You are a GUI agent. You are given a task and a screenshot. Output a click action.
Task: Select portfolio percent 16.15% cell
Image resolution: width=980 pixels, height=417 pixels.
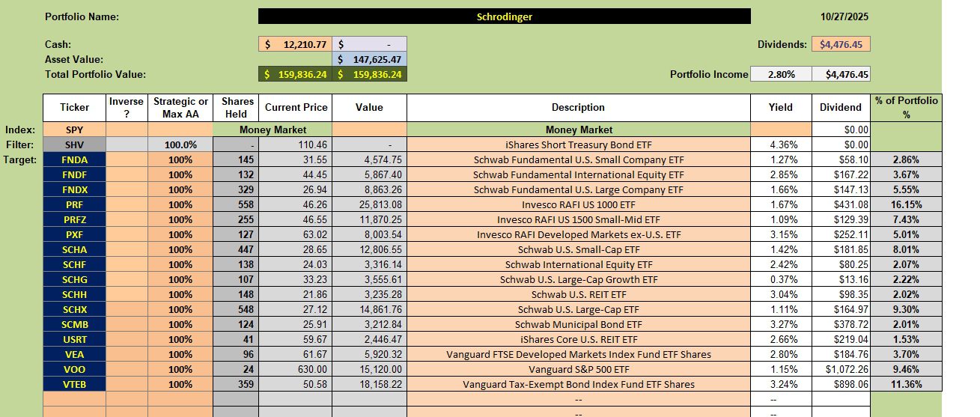[906, 204]
